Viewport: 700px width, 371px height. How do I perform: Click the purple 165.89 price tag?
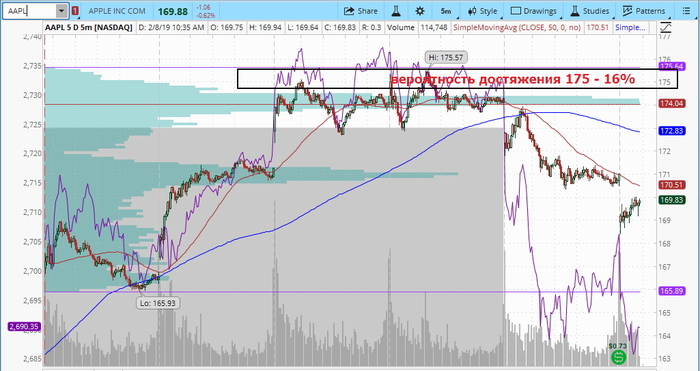click(x=673, y=291)
